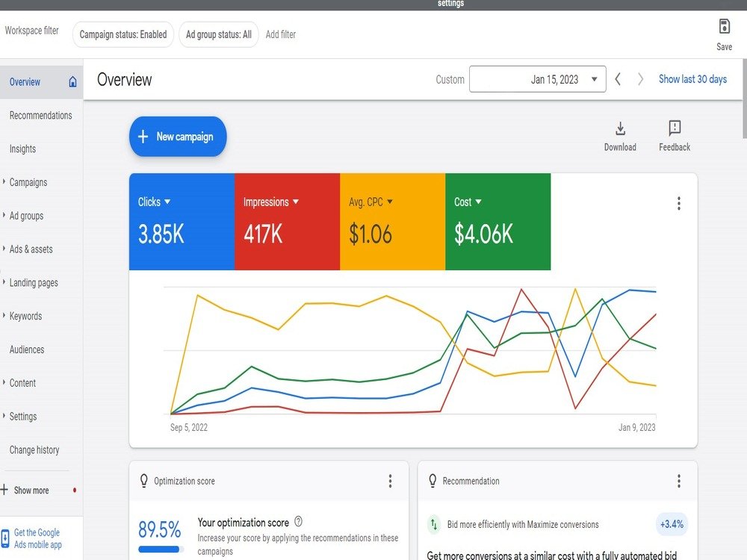This screenshot has height=560, width=747.
Task: Open scorecard three-dot menu
Action: pos(679,203)
